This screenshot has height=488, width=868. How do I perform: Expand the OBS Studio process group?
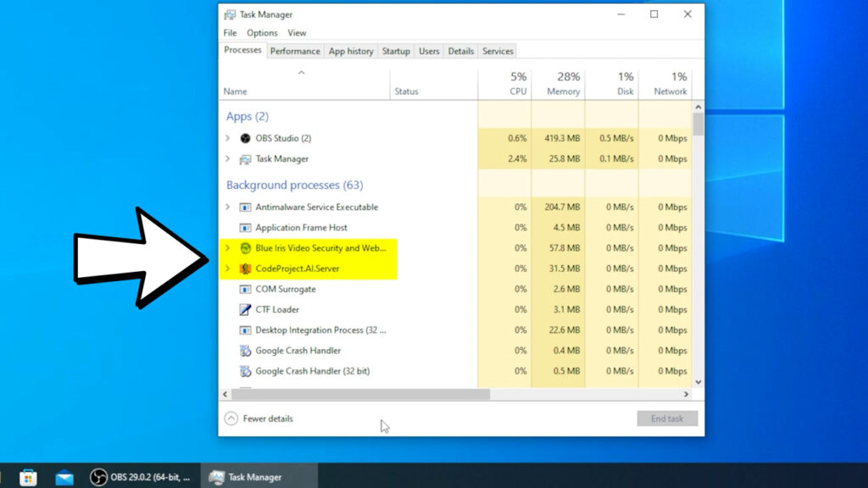coord(227,138)
